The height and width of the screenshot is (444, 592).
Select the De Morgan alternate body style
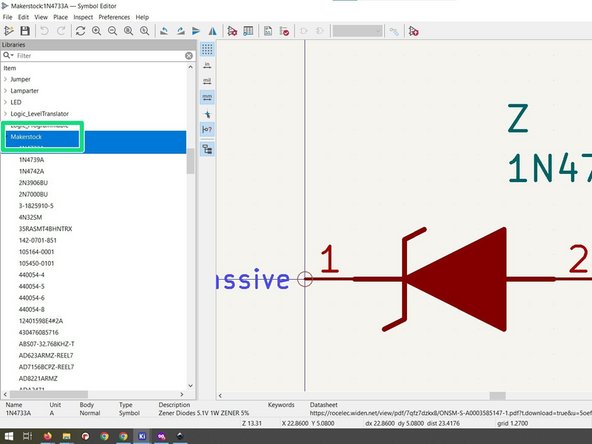(x=320, y=31)
